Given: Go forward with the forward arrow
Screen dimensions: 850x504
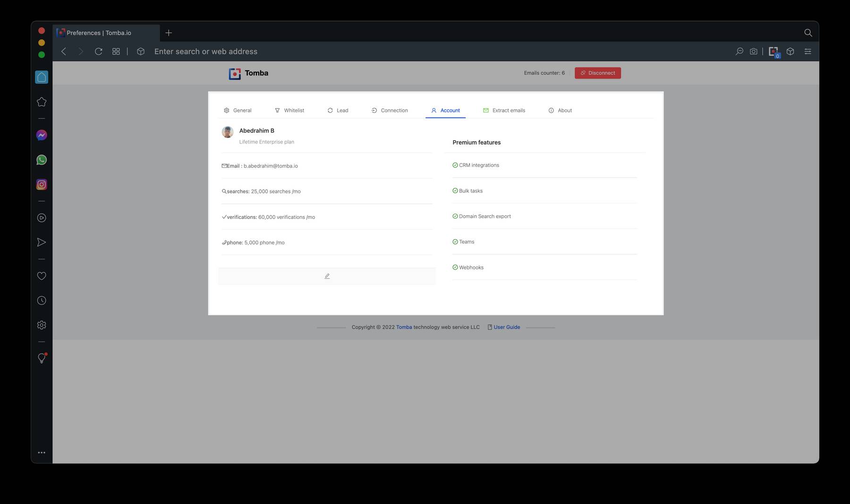Looking at the screenshot, I should coord(81,51).
